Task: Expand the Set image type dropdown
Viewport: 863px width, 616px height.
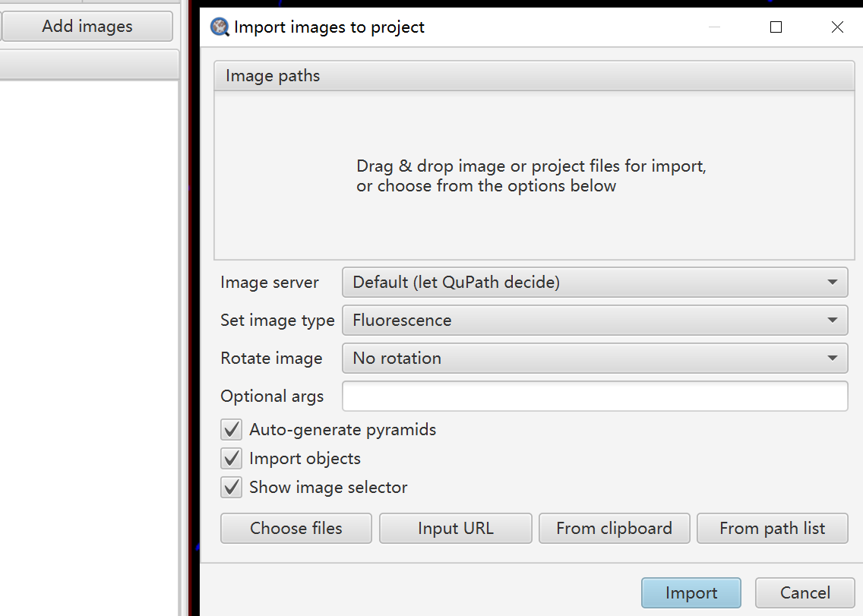Action: (595, 321)
